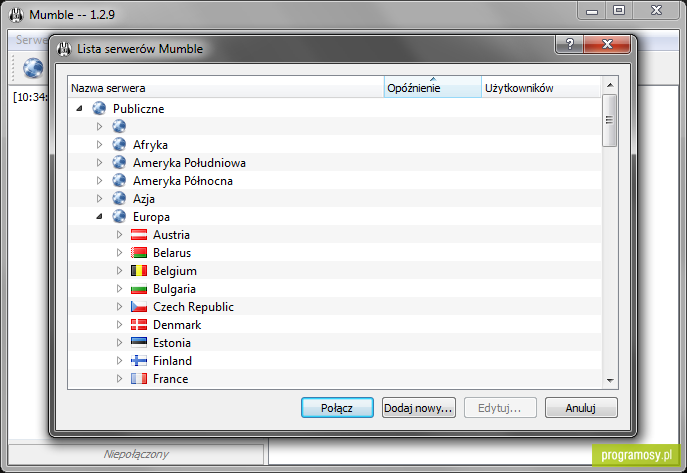Click the Edytuj... button
Screen dimensions: 687x473
(x=500, y=408)
